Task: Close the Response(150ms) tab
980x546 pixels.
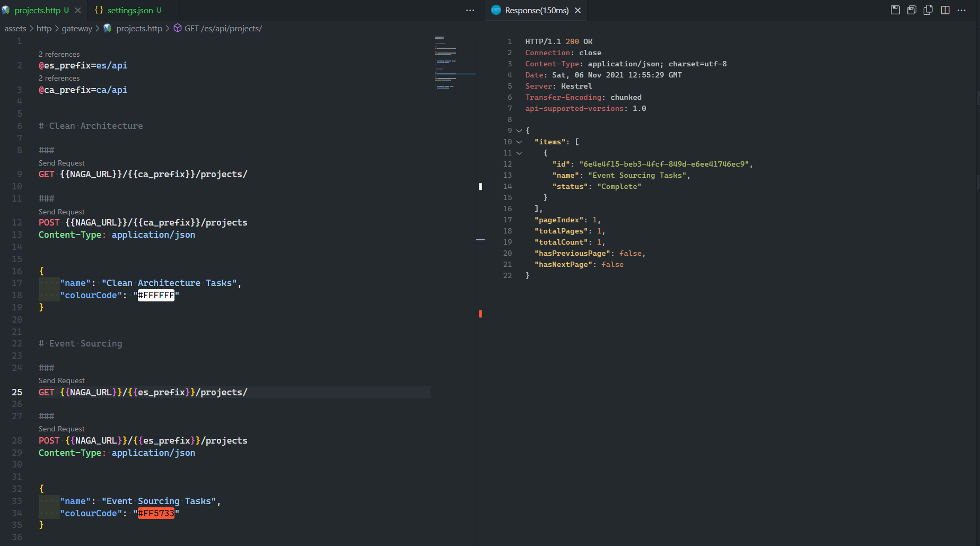Action: point(578,10)
